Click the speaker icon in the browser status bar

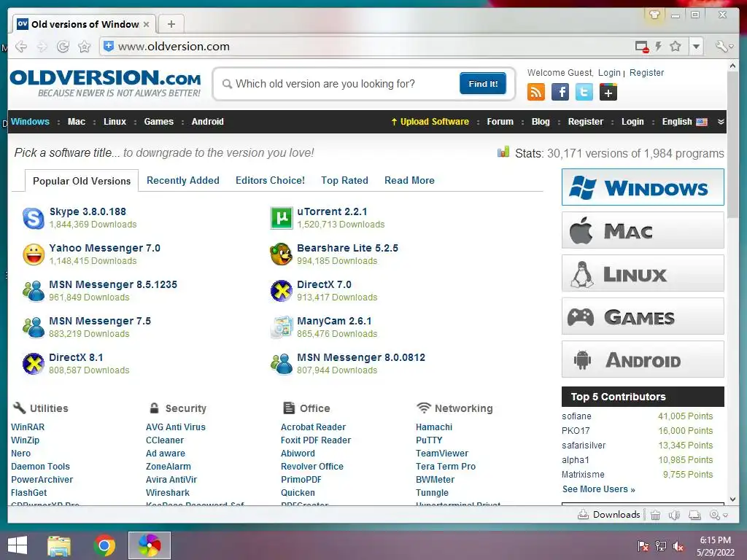tap(674, 515)
